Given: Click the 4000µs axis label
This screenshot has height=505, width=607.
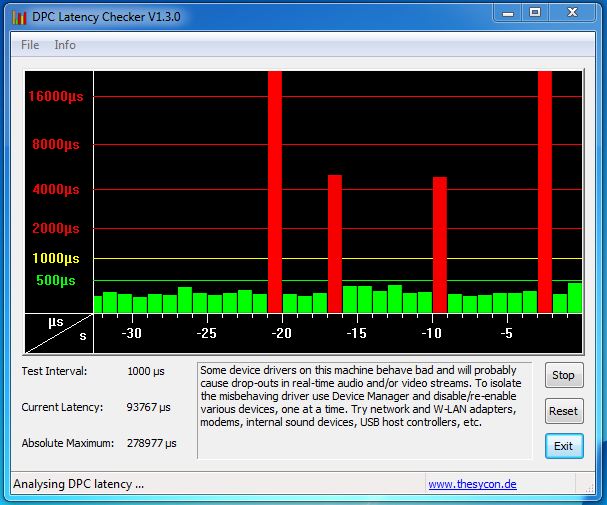Looking at the screenshot, I should (56, 189).
